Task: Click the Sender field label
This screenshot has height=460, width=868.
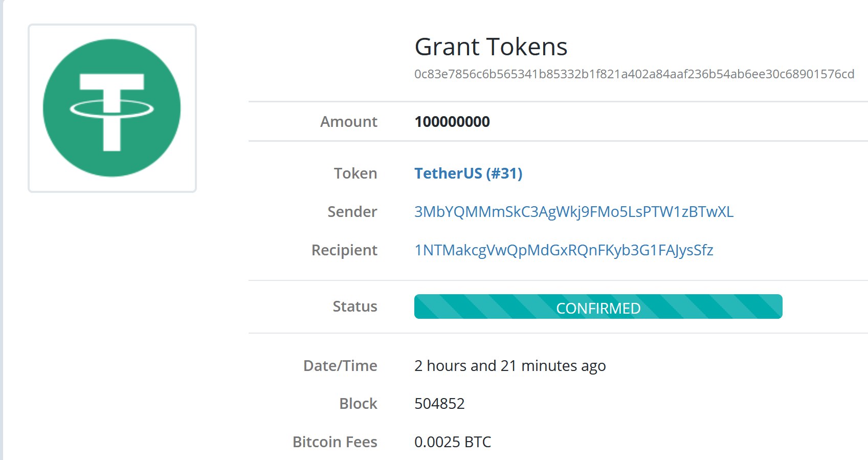Action: (x=352, y=212)
